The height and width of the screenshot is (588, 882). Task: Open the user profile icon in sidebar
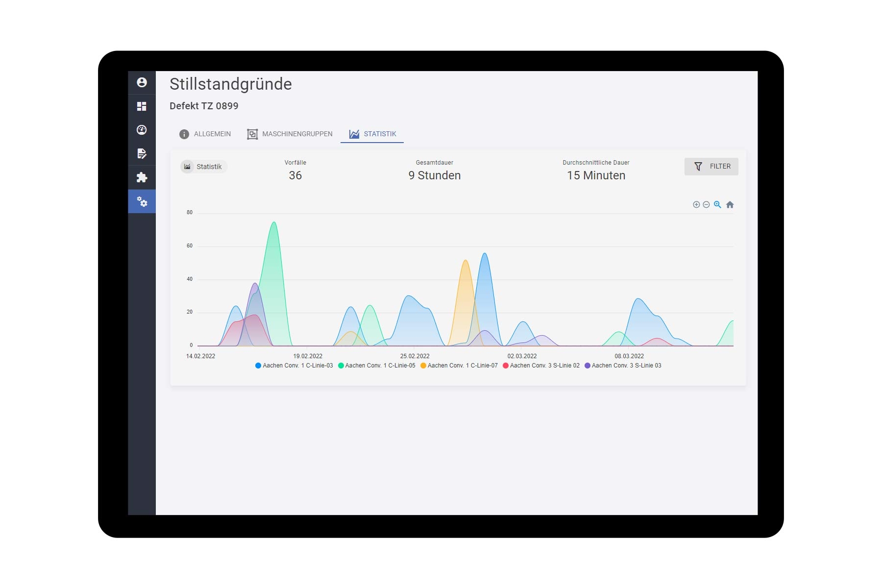(x=142, y=82)
